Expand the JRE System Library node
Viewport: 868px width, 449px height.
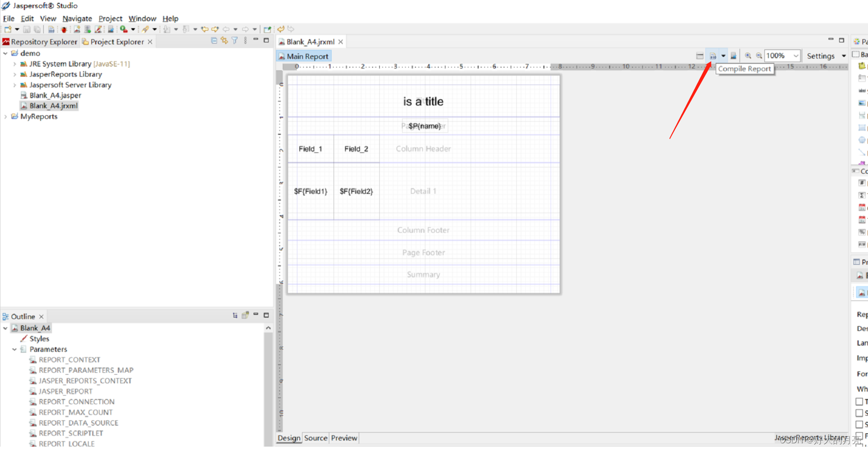14,64
